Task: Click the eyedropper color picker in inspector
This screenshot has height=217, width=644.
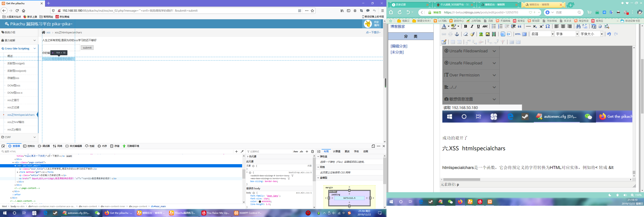Action: (242, 151)
